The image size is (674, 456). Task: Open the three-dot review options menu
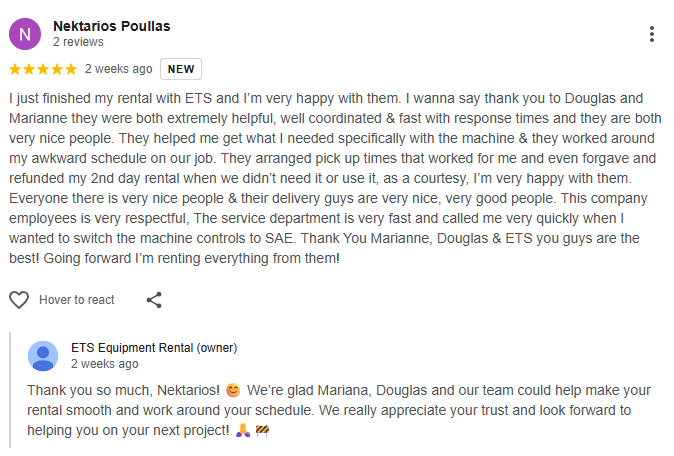point(651,34)
